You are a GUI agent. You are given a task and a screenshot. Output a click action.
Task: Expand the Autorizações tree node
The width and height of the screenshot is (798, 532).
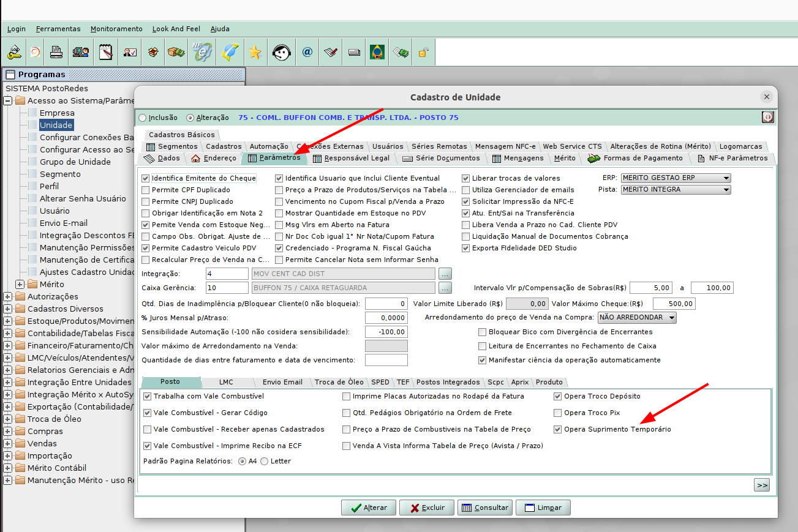point(8,297)
